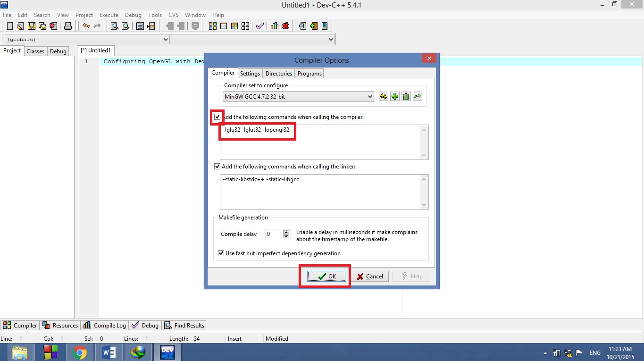
Task: Increase Compile delay with up spinner arrow
Action: point(286,232)
